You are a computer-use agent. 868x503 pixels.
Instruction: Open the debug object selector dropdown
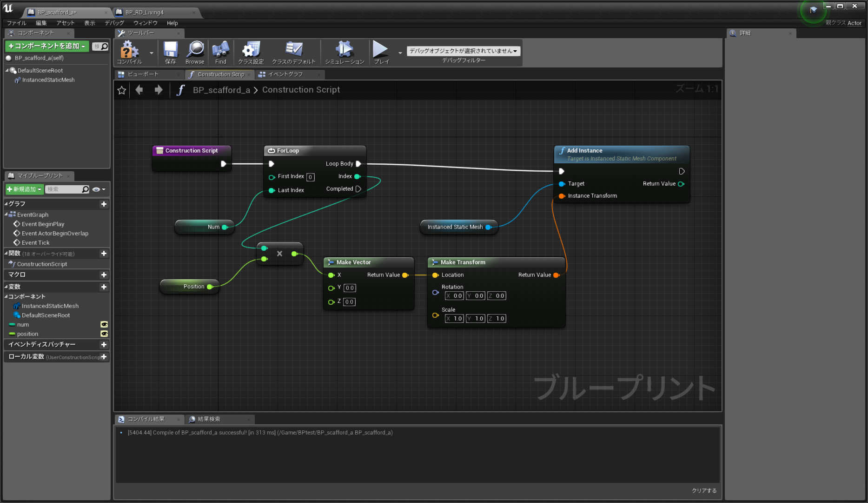tap(464, 51)
